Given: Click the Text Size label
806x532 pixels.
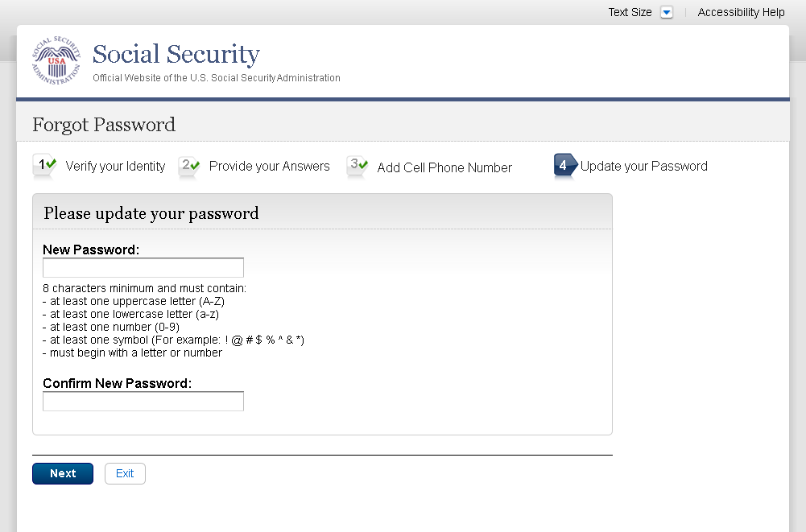Looking at the screenshot, I should [x=630, y=12].
